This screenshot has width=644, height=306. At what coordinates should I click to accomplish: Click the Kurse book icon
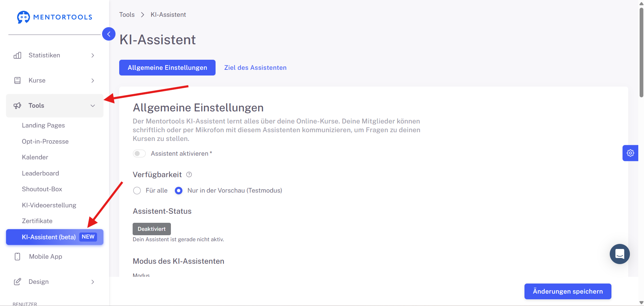point(17,81)
